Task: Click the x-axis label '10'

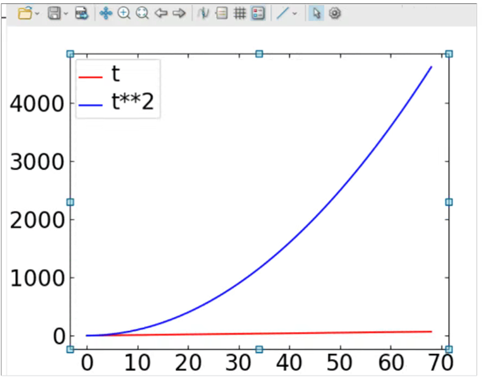Action: 137,363
